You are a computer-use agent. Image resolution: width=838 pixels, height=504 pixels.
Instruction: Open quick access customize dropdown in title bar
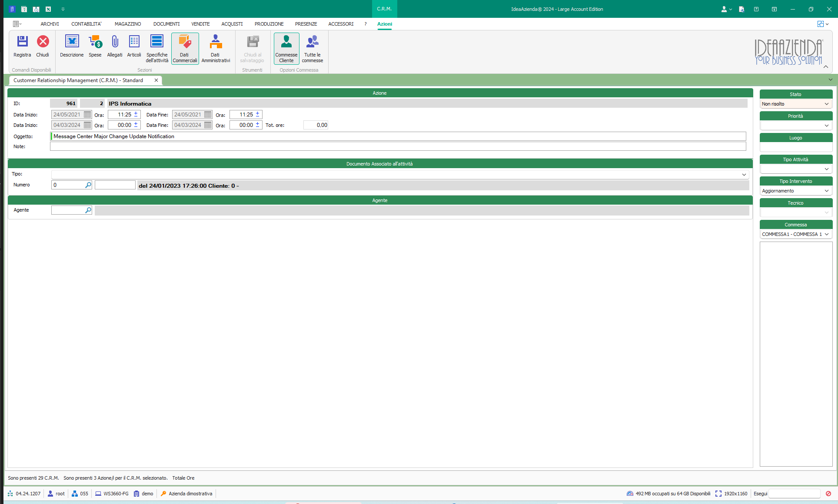tap(63, 9)
